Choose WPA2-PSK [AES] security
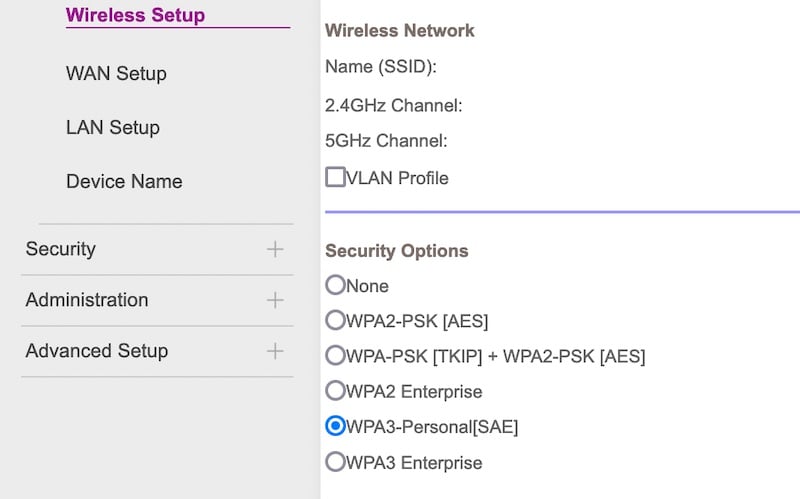 tap(335, 321)
